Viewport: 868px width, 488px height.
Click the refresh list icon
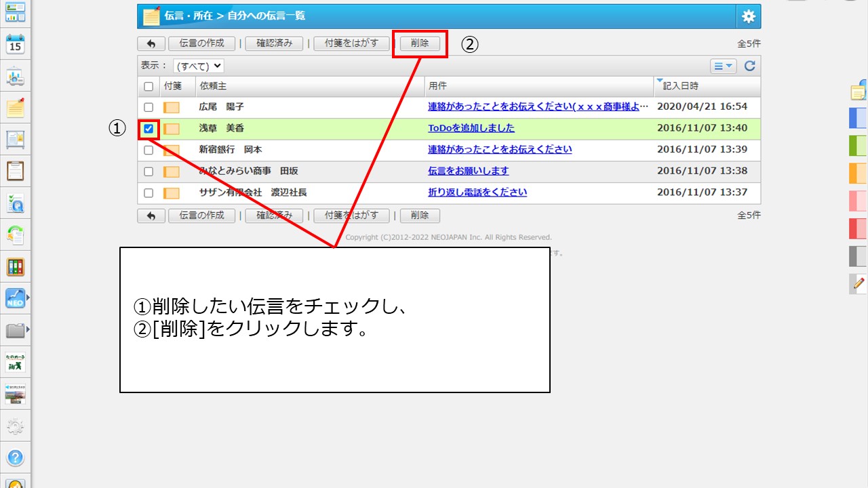(x=749, y=66)
